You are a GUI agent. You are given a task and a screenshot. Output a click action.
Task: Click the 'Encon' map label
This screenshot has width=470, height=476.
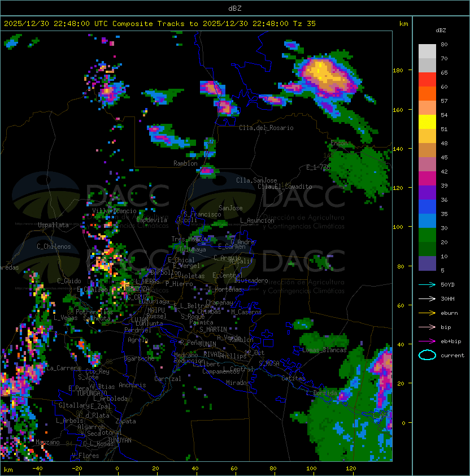pos(339,143)
